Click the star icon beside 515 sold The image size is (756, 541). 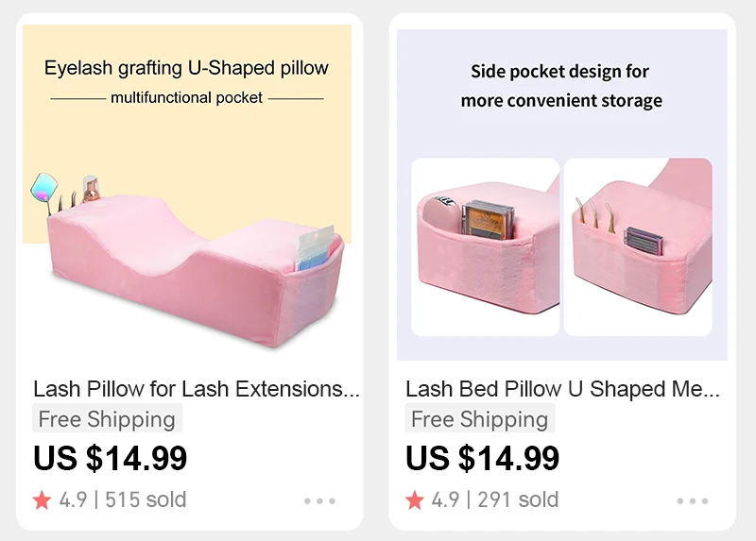[42, 500]
